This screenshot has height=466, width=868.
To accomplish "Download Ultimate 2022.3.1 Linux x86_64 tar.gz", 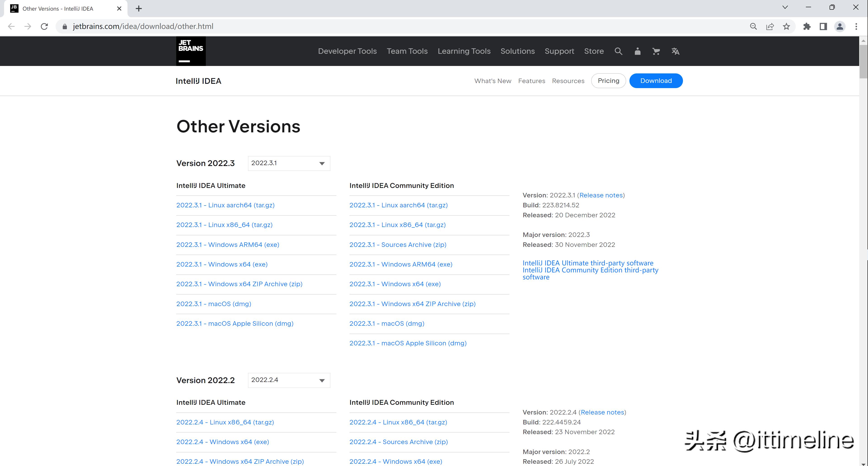I will [224, 225].
